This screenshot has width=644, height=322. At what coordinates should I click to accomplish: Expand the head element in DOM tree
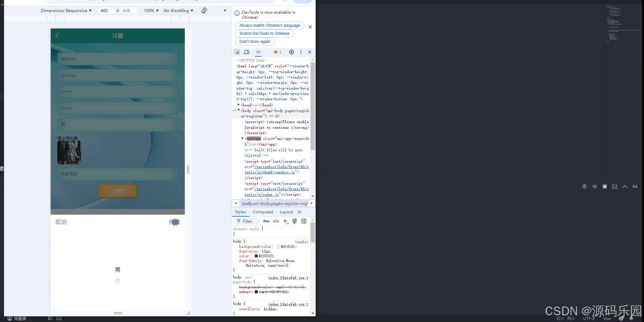[238, 105]
